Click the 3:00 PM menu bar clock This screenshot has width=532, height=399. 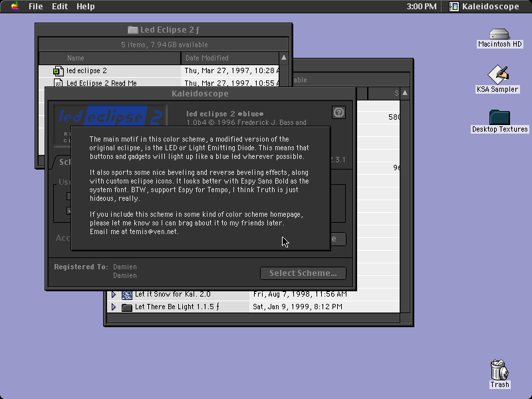coord(422,7)
